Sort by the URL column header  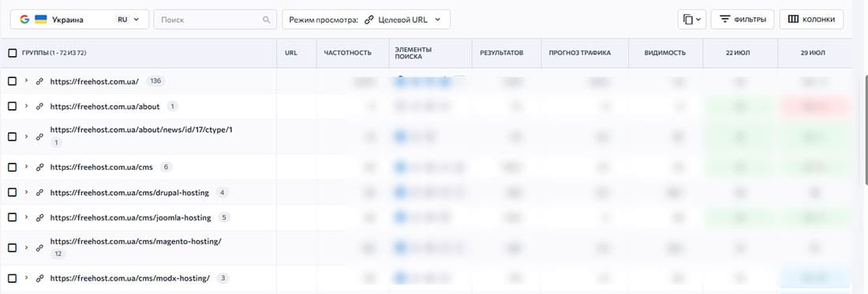click(x=291, y=53)
